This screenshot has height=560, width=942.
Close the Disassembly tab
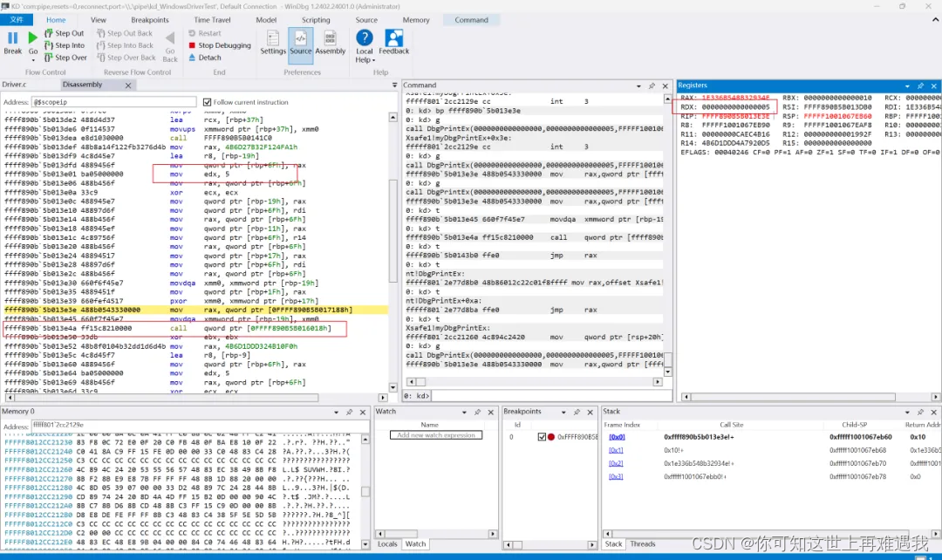click(128, 85)
